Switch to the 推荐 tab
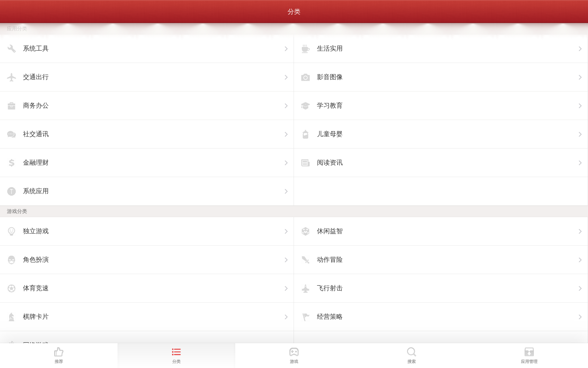 click(59, 355)
